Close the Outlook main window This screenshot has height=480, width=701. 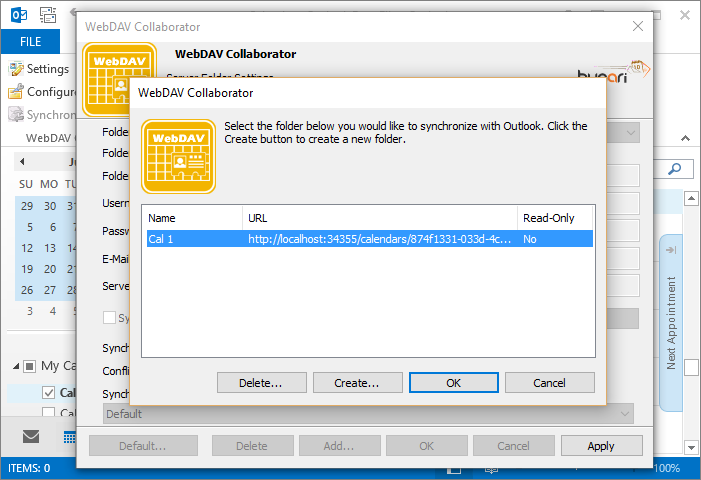point(685,15)
